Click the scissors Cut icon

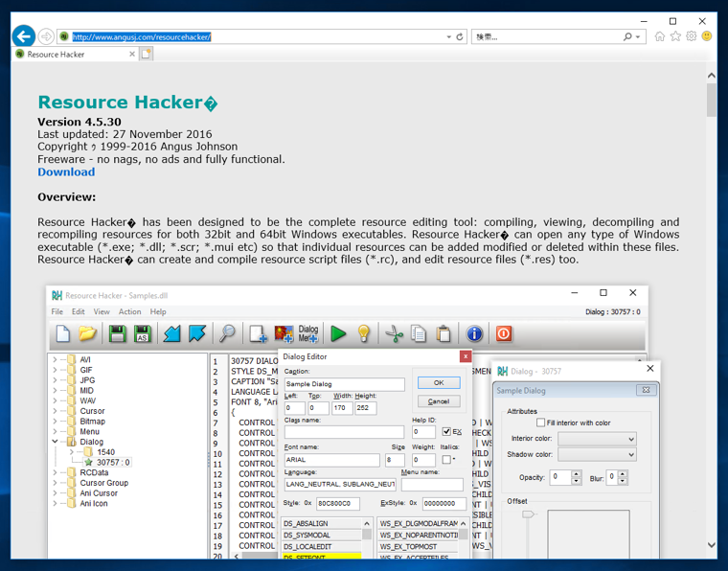[x=394, y=333]
